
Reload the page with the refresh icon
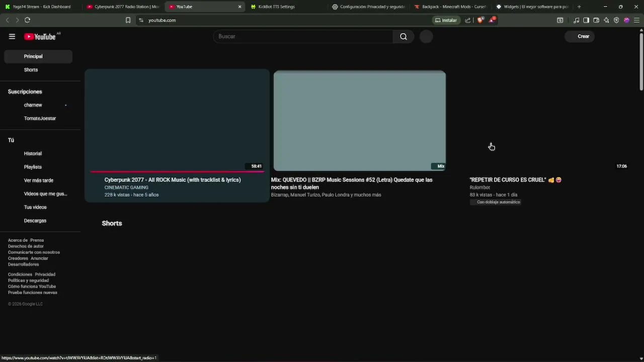coord(27,20)
